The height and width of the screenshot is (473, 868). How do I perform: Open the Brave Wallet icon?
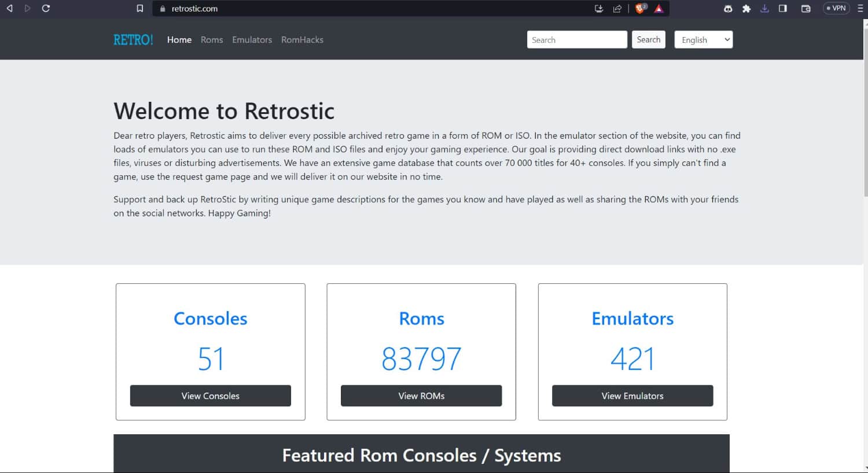806,8
